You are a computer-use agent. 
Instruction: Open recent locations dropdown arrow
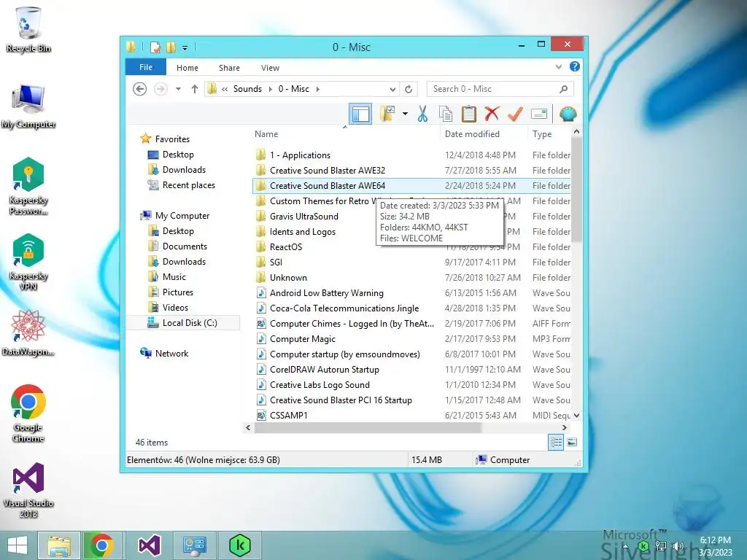pyautogui.click(x=178, y=89)
